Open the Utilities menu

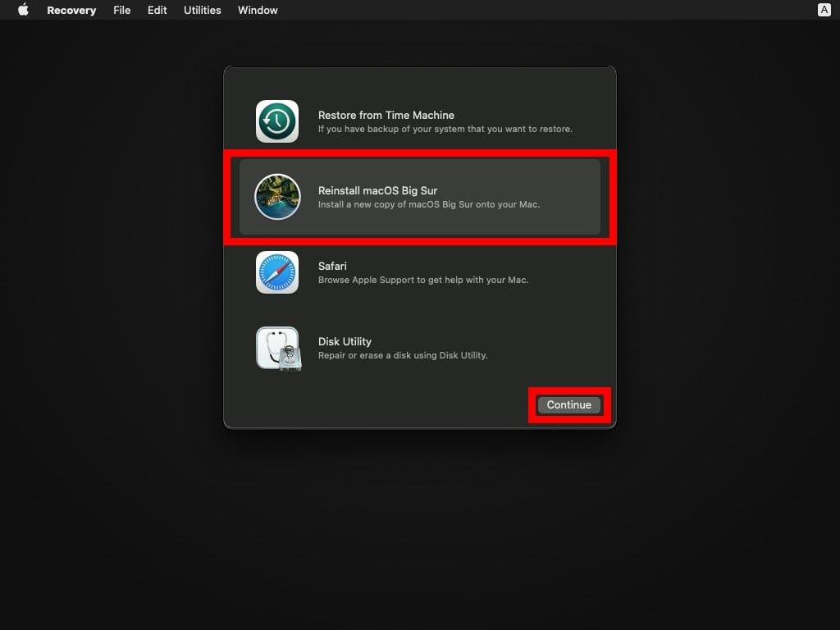tap(202, 10)
